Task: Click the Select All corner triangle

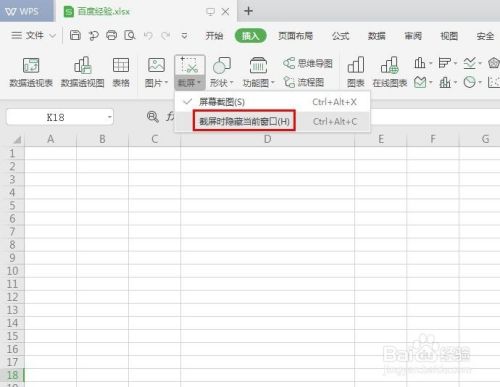Action: (16, 139)
